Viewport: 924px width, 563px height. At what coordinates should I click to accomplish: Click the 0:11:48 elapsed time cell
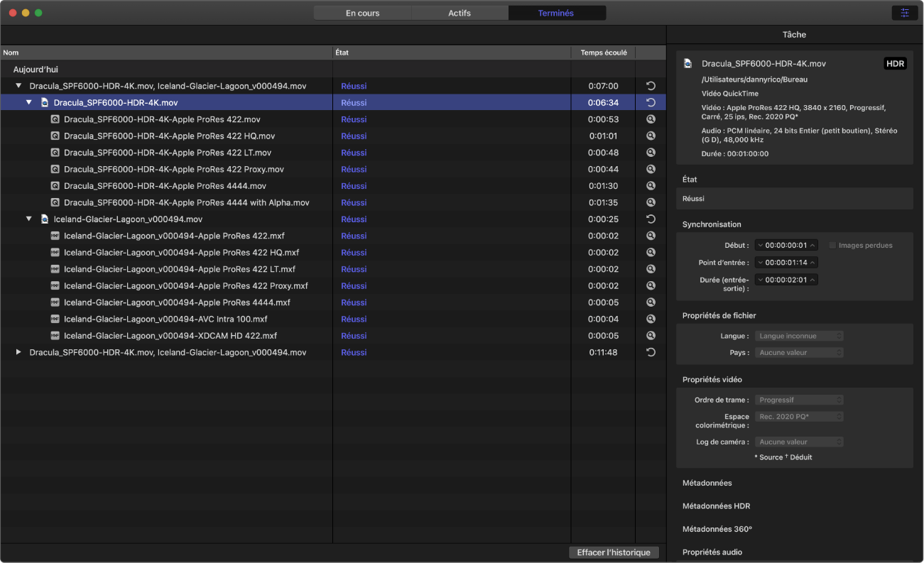click(603, 352)
